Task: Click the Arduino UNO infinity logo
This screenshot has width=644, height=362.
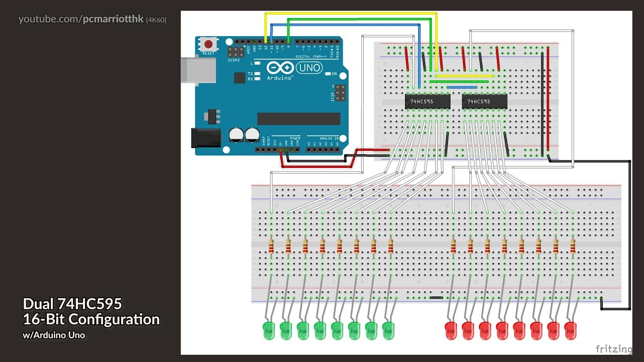Action: [x=280, y=67]
